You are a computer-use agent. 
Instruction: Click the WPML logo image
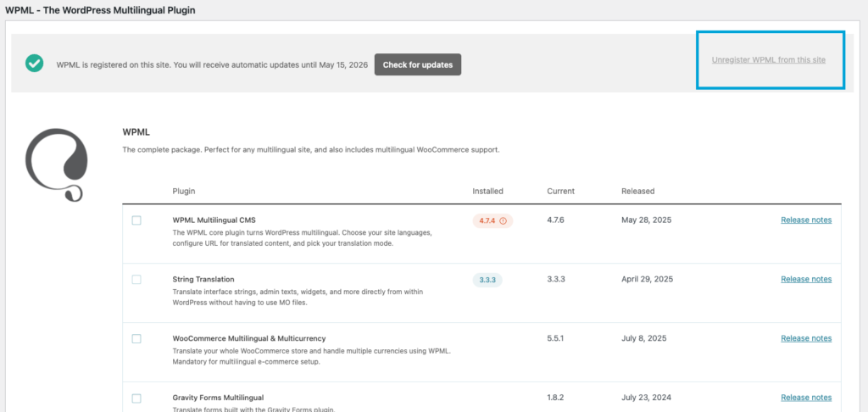57,164
